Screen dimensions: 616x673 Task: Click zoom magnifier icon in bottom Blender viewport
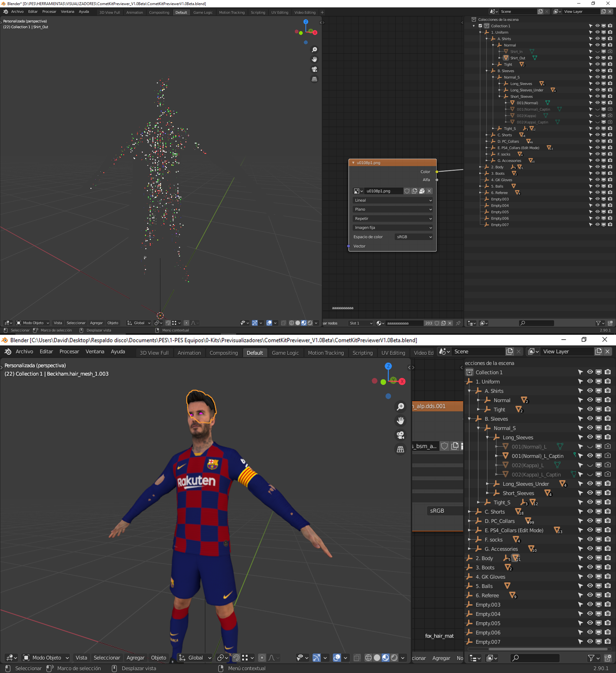(x=400, y=406)
